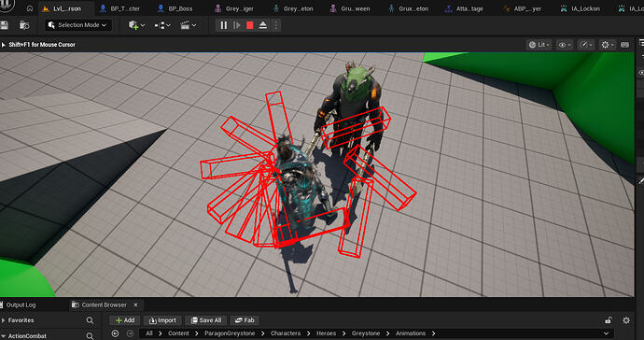
Task: Open the Blueprints toolbar dropdown
Action: [x=162, y=25]
